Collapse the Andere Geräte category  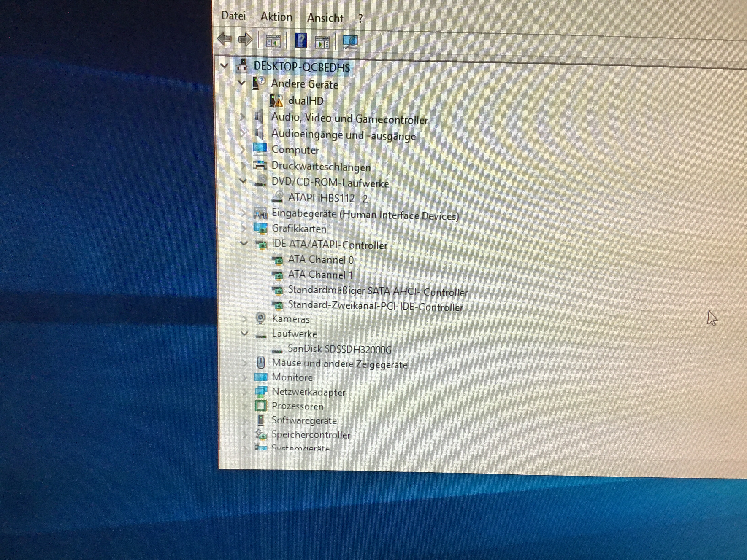[241, 82]
